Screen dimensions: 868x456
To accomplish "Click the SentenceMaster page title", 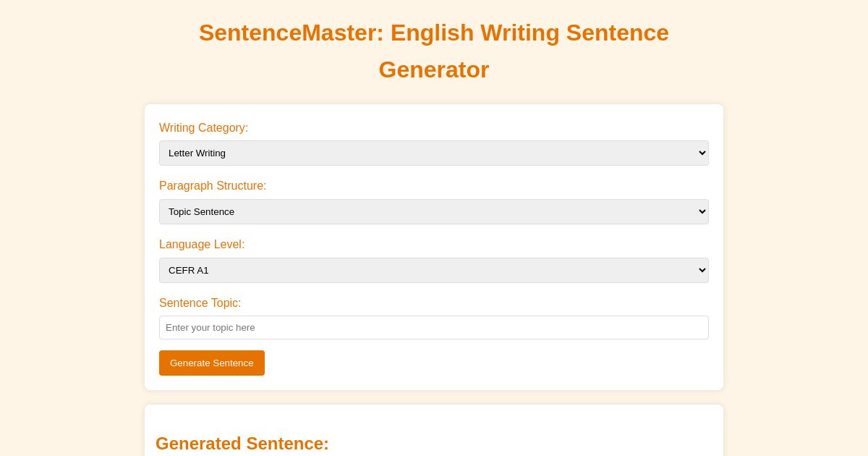I will (434, 51).
